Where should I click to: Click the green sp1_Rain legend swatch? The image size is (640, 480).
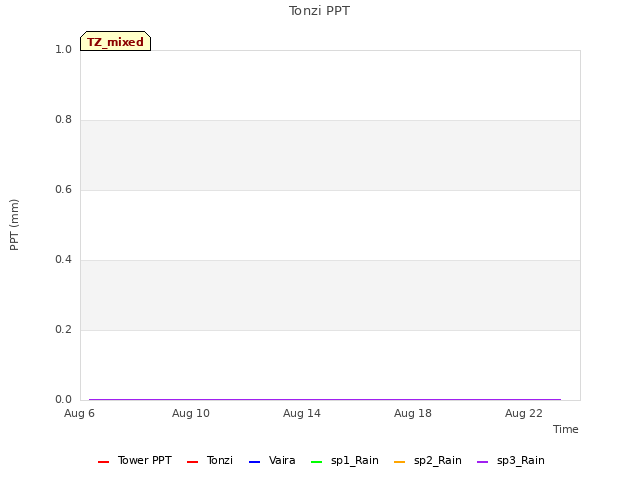pos(317,462)
